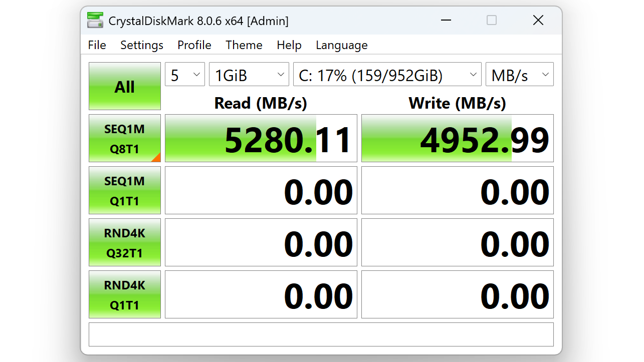The image size is (644, 362).
Task: Close the CrystalDiskMark window
Action: (538, 20)
